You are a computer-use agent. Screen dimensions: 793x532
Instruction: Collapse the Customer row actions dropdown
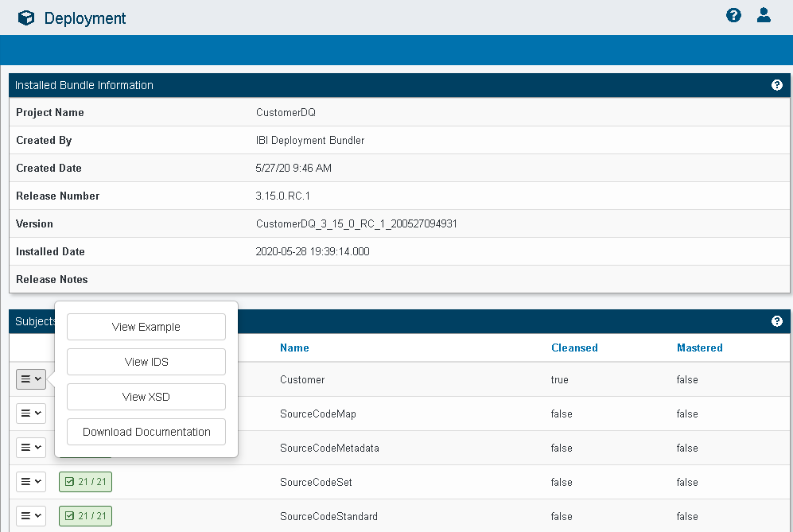click(31, 379)
